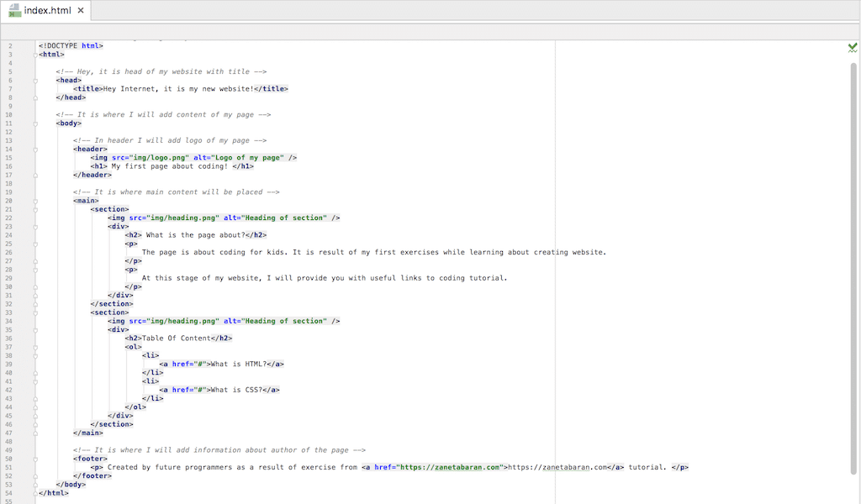861x504 pixels.
Task: Collapse the ordered list fold marker
Action: point(34,346)
